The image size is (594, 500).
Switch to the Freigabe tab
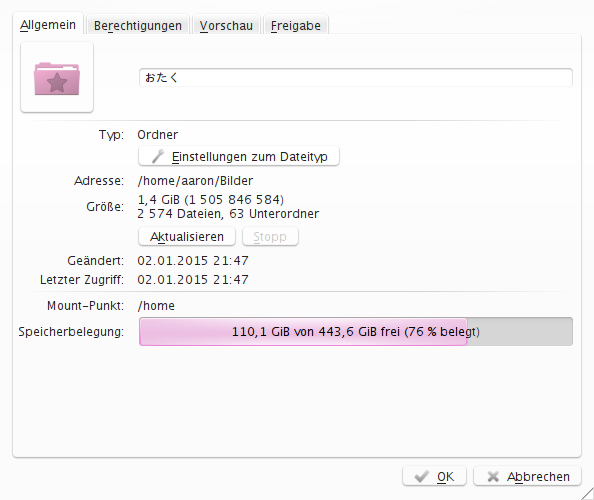tap(295, 26)
